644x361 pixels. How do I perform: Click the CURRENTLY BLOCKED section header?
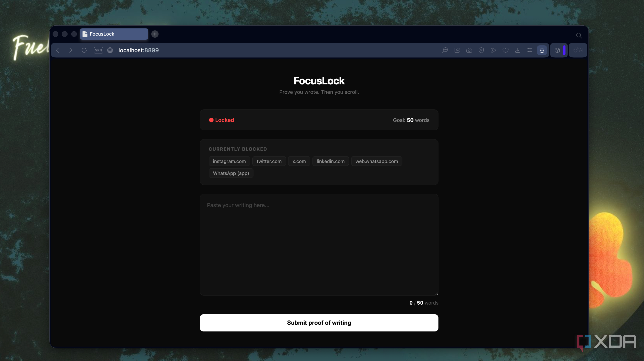click(x=238, y=149)
